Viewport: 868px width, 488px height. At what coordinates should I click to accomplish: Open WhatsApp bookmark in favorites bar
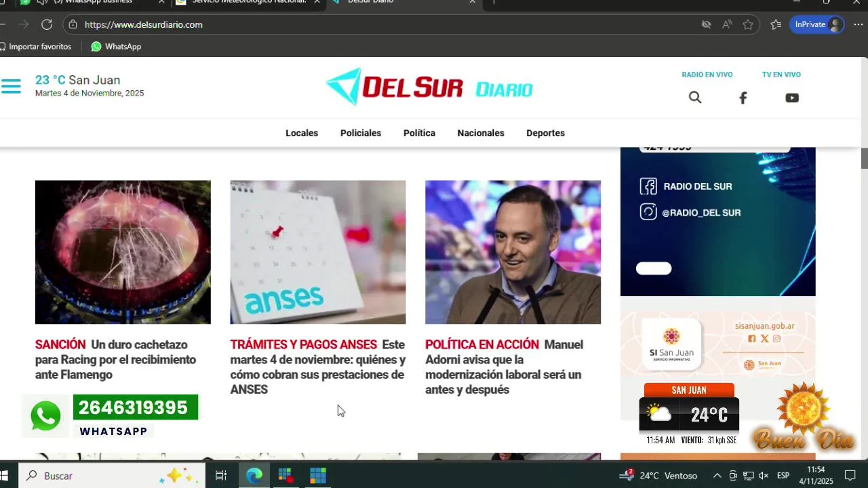click(116, 47)
